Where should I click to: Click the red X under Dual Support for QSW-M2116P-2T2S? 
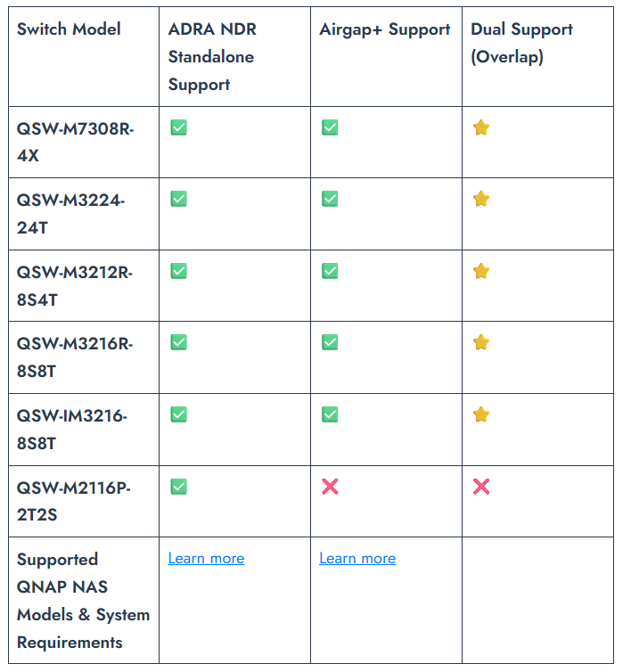[x=481, y=487]
